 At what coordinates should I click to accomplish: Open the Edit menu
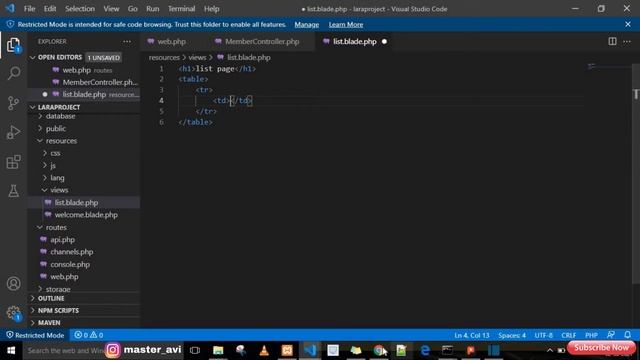[50, 9]
